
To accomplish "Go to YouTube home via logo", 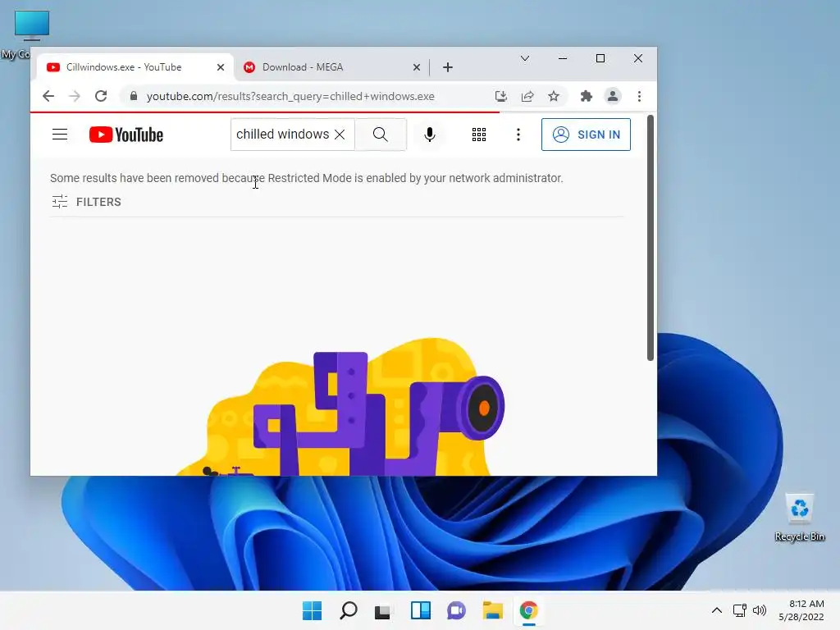I will pyautogui.click(x=126, y=135).
